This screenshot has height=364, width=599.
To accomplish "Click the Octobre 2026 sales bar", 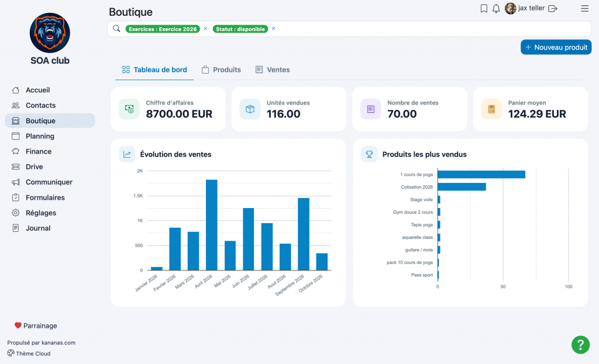I will 322,262.
